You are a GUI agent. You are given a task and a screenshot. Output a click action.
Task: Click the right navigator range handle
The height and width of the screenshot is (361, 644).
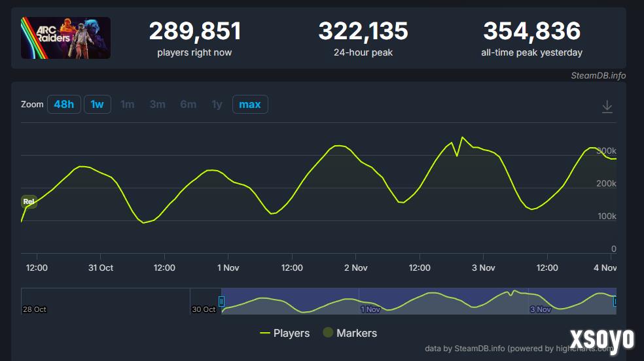[x=615, y=301]
